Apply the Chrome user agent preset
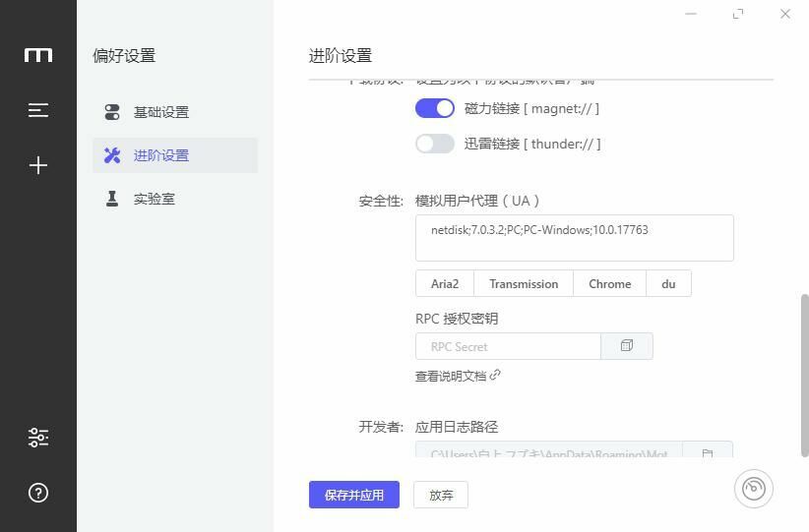The image size is (809, 532). click(x=609, y=283)
